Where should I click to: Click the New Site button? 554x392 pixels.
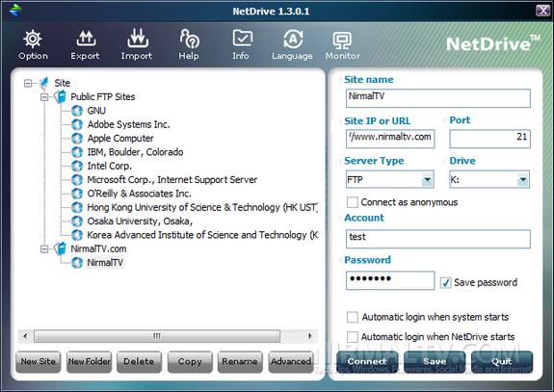tap(39, 361)
